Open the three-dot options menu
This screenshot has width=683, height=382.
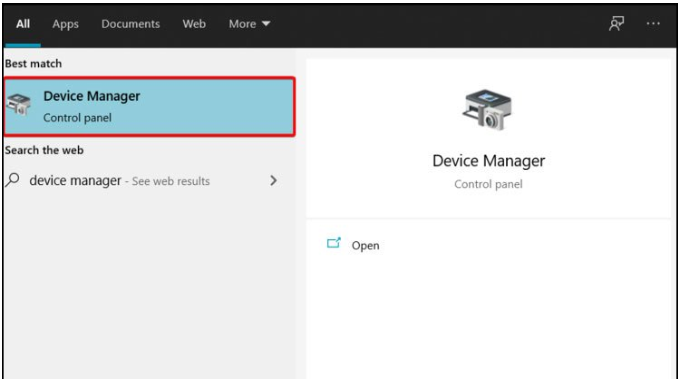click(x=653, y=24)
